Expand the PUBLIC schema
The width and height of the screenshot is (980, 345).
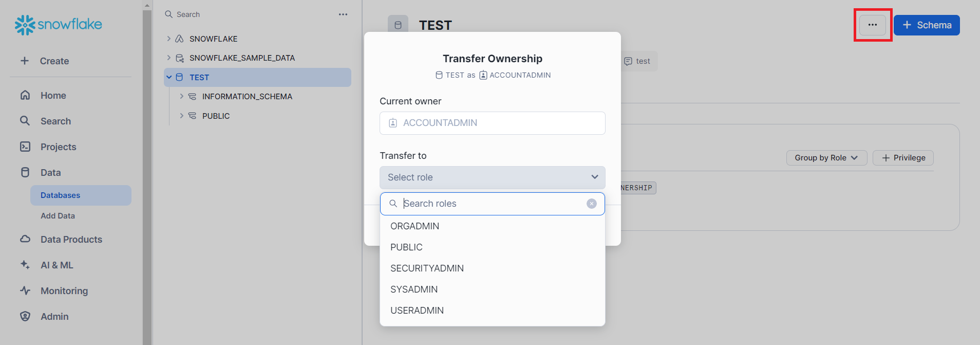[x=181, y=116]
